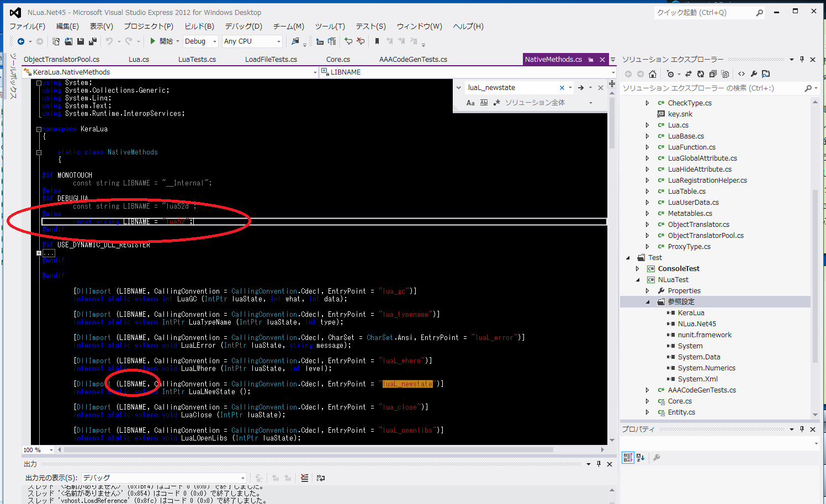Expand the ConsoleTest project node
This screenshot has height=504, width=826.
pos(637,269)
